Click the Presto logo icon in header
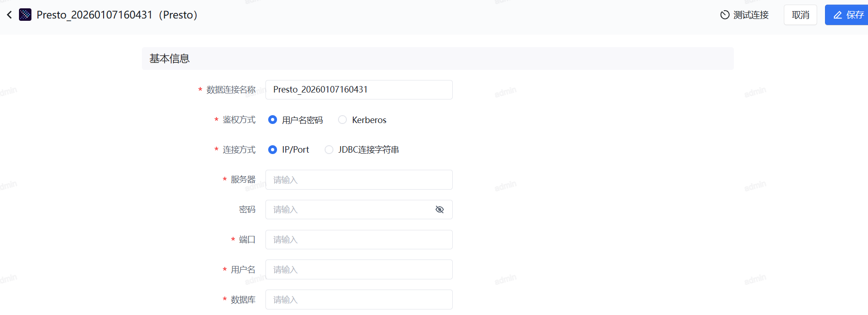The width and height of the screenshot is (868, 315). [25, 15]
